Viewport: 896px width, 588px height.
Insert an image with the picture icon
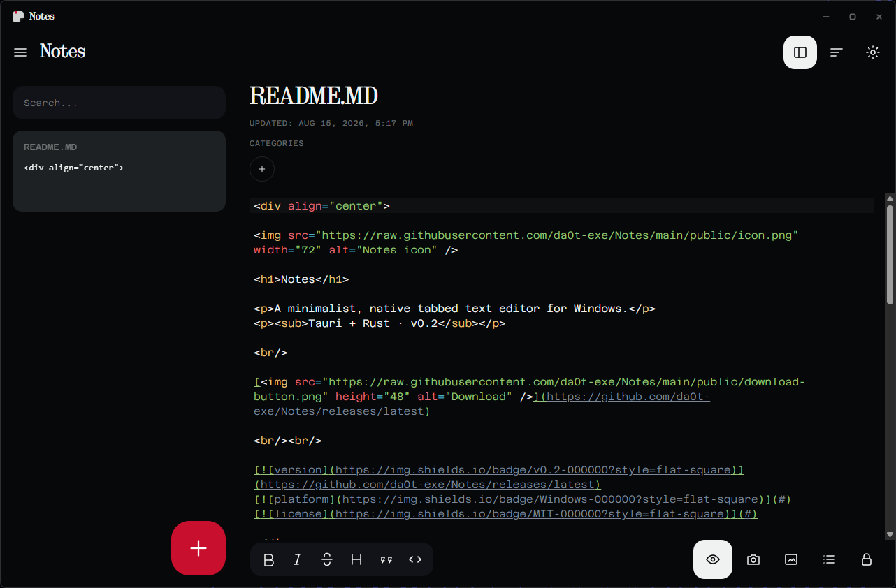(x=791, y=559)
